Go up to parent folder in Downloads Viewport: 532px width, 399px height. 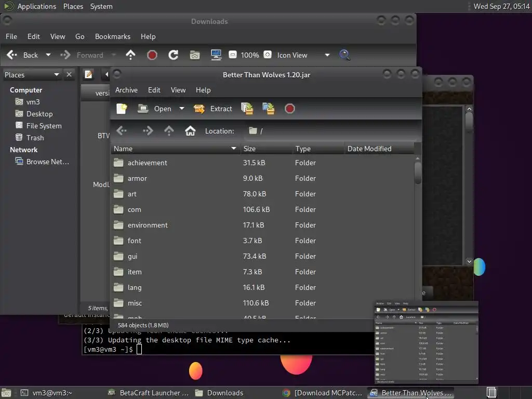point(130,55)
